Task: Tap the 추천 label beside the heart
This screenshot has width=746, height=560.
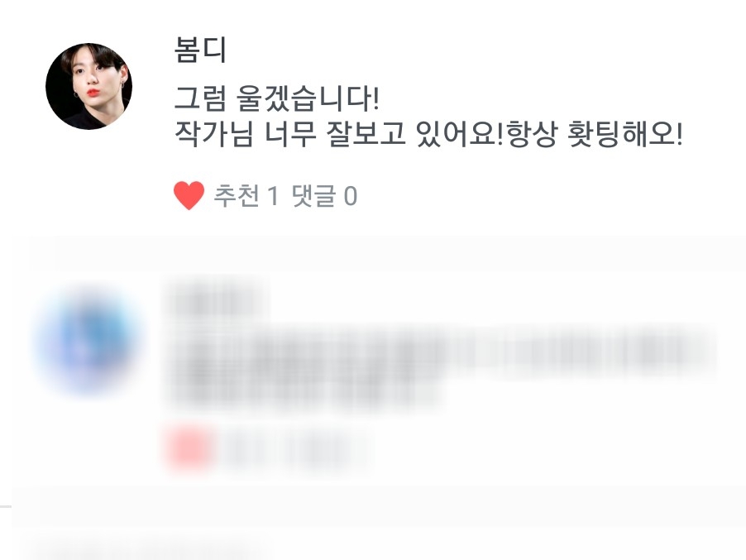Action: (x=237, y=195)
